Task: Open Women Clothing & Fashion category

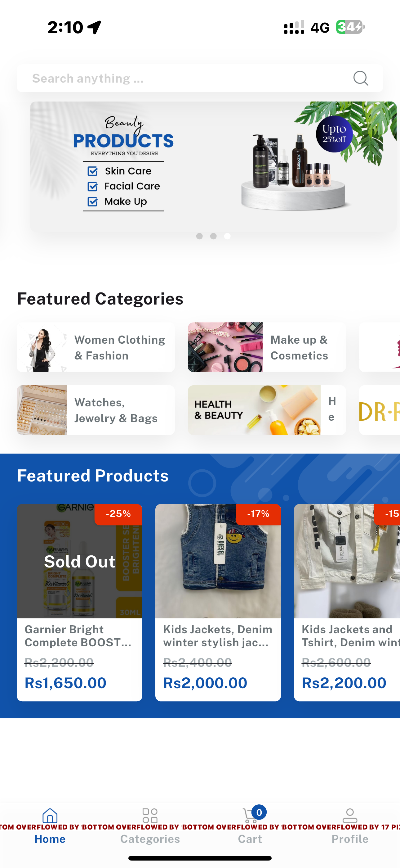Action: [96, 347]
